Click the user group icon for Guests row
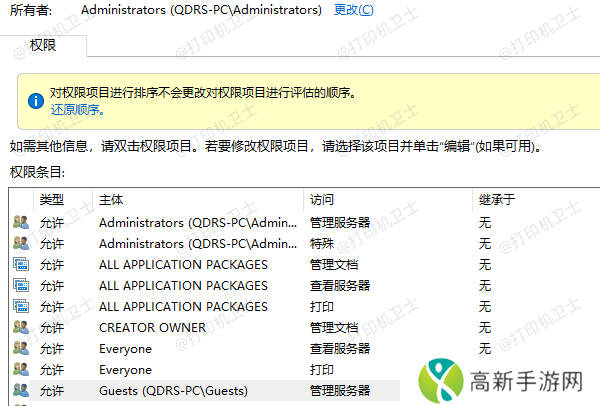The image size is (600, 406). pyautogui.click(x=21, y=390)
